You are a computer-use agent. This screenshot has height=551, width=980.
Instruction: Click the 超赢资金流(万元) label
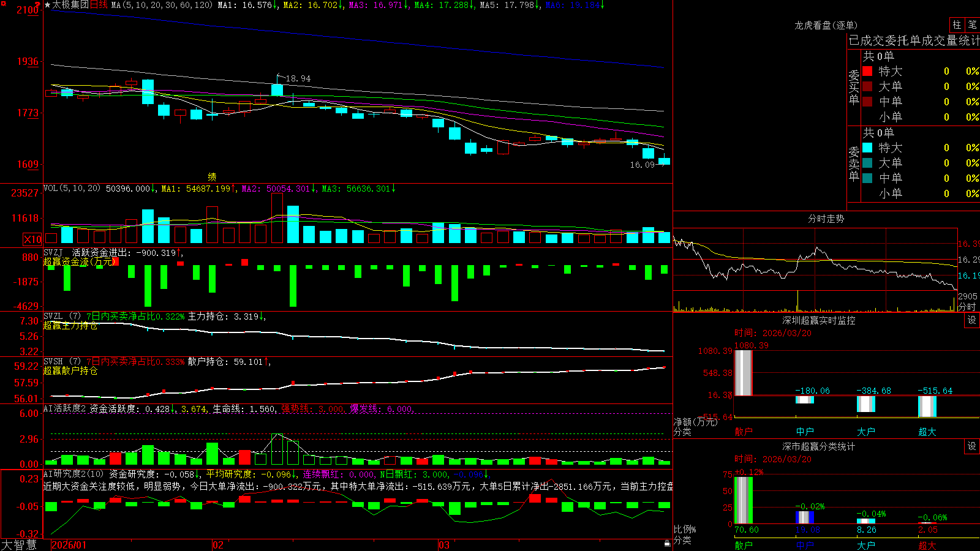[x=80, y=261]
